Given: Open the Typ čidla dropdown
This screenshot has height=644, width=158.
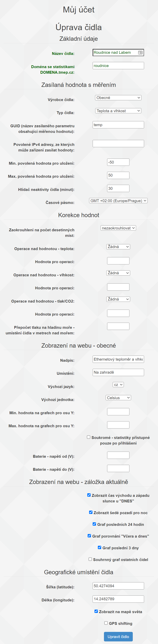Looking at the screenshot, I should click(x=118, y=111).
